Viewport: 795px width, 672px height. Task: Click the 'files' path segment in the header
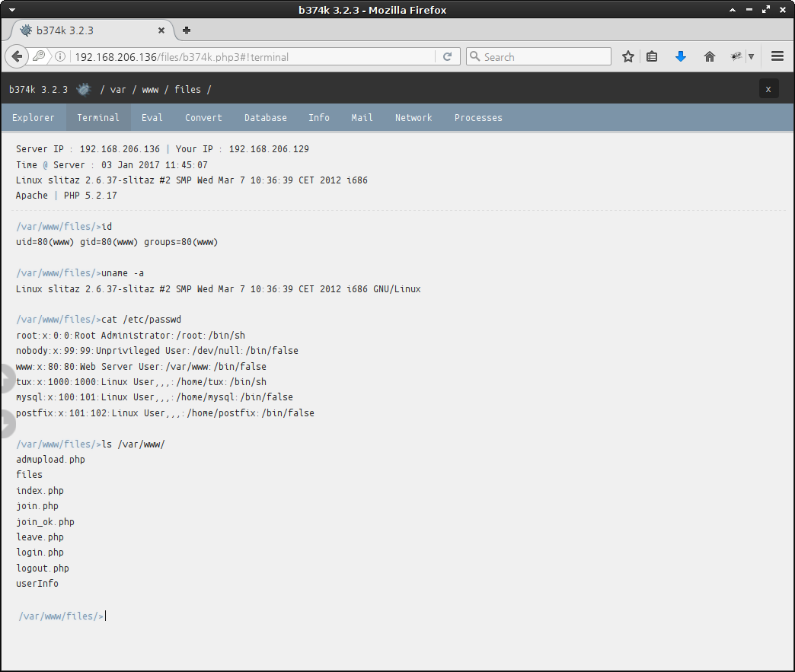pyautogui.click(x=187, y=90)
